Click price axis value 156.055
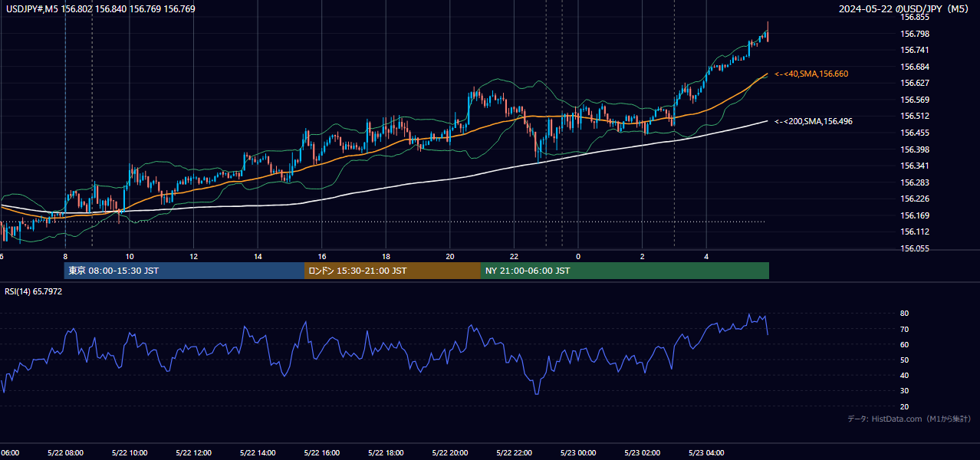The width and height of the screenshot is (980, 460). (915, 249)
